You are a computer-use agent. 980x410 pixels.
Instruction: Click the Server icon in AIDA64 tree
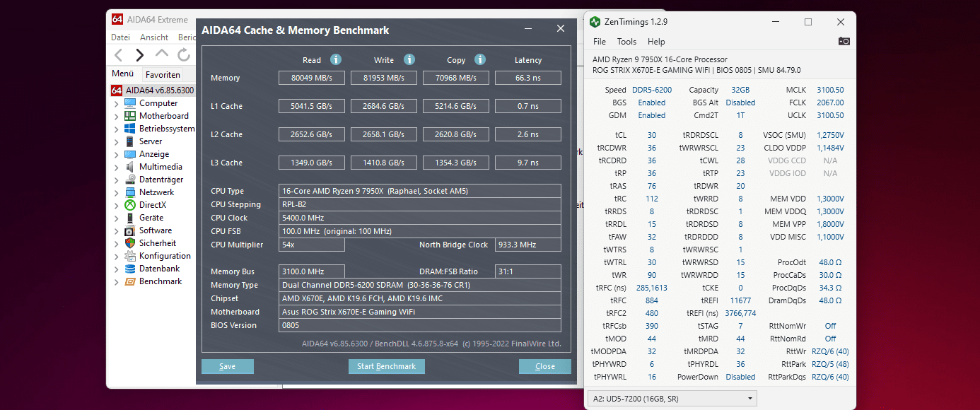[x=130, y=141]
